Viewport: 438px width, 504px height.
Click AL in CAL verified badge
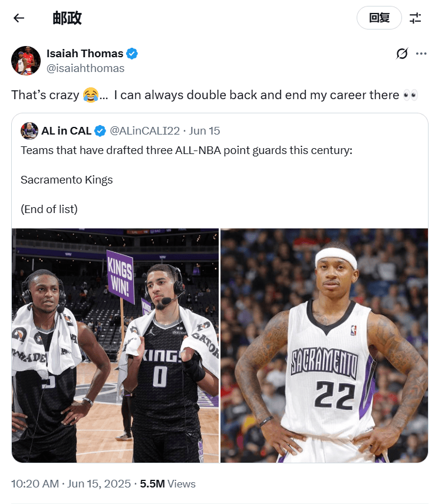tap(100, 131)
